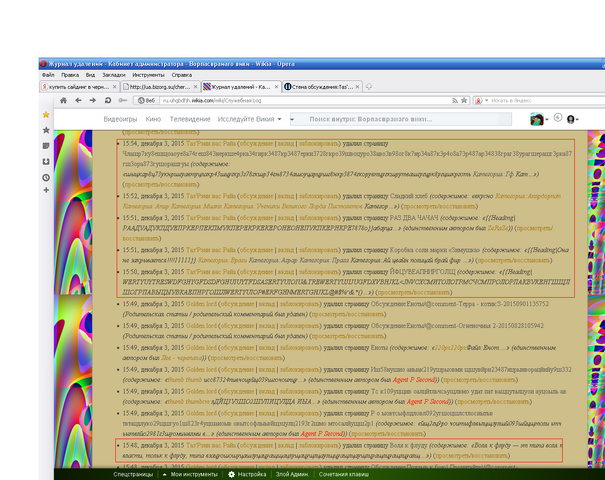Open the Кино Wikia hub link
Viewport: 605px width, 480px height.
click(x=153, y=119)
